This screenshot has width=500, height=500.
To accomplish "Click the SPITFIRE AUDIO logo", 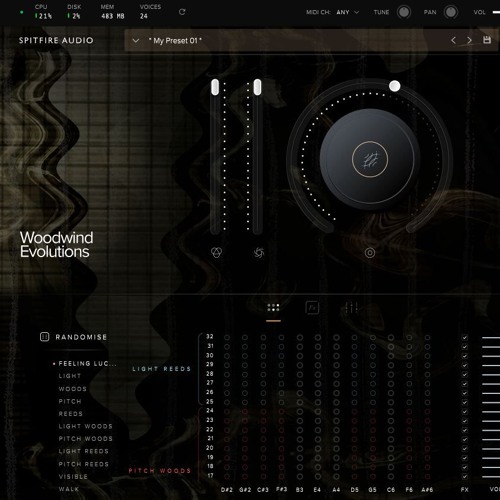I will click(56, 41).
